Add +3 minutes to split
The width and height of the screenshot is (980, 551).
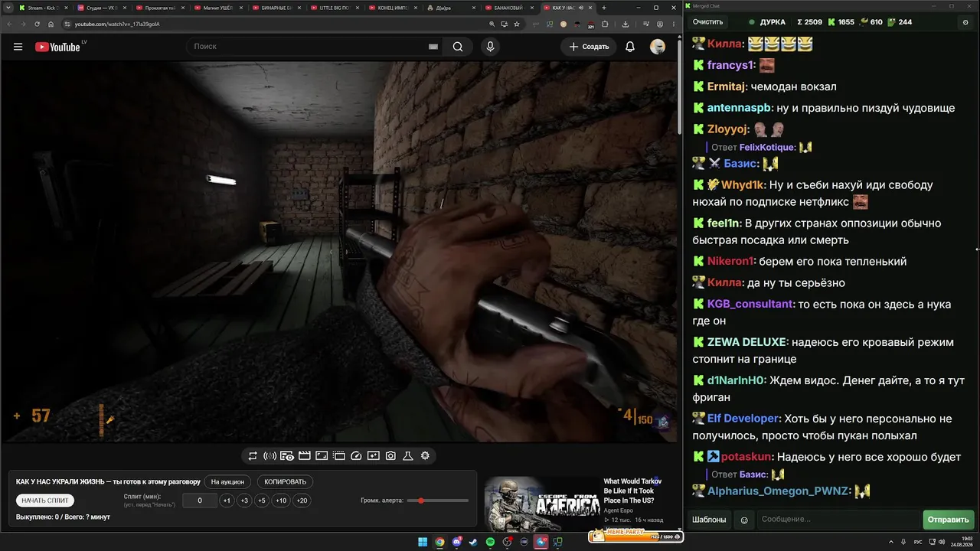pos(243,500)
